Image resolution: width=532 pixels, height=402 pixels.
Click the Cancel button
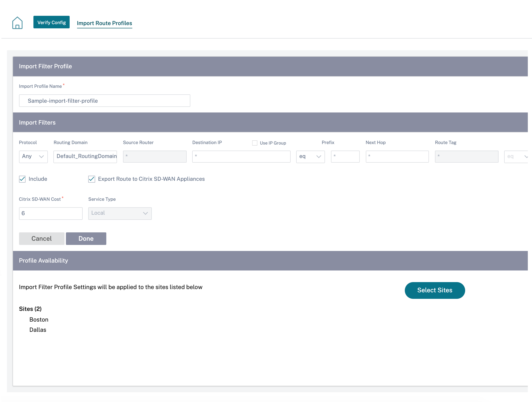click(42, 239)
